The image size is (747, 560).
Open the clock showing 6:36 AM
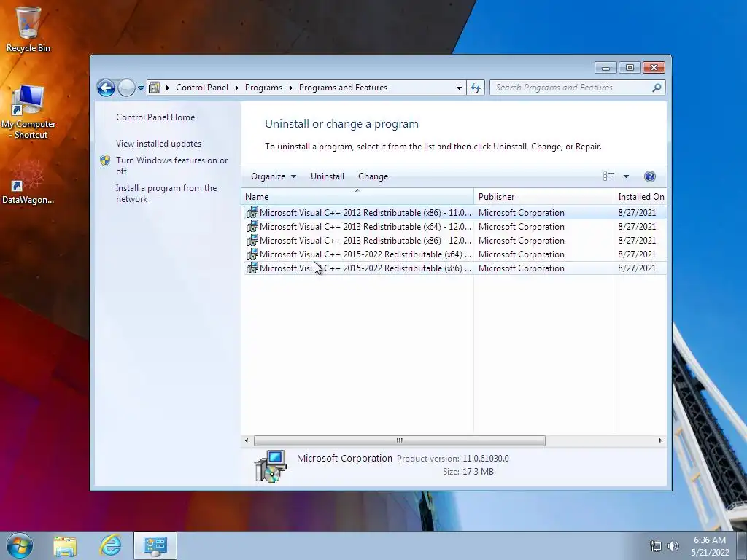710,546
